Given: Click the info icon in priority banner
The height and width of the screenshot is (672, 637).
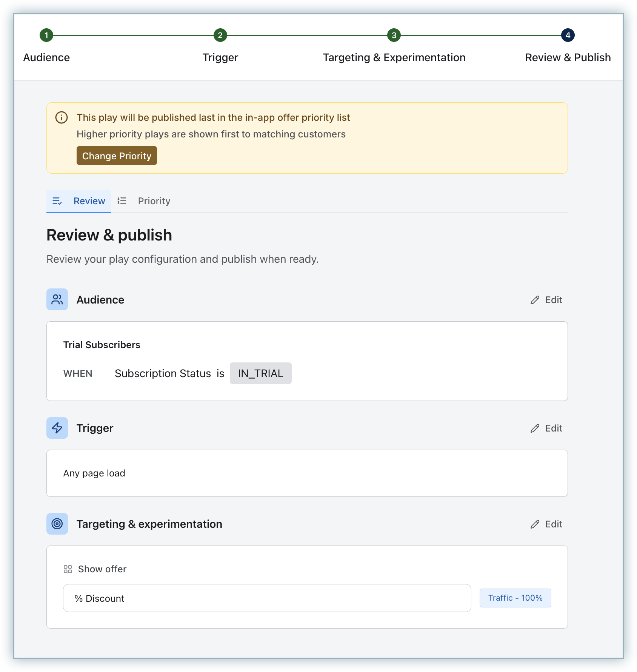Looking at the screenshot, I should (x=62, y=117).
